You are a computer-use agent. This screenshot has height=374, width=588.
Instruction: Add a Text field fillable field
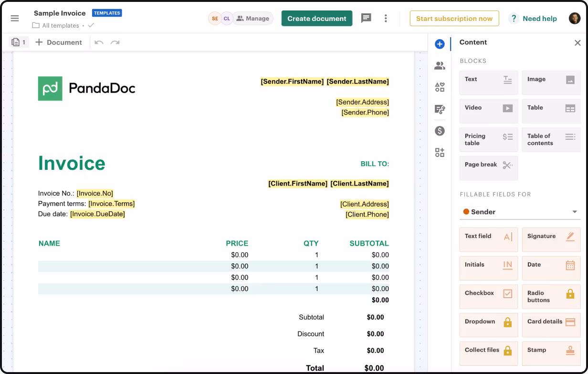pos(488,240)
